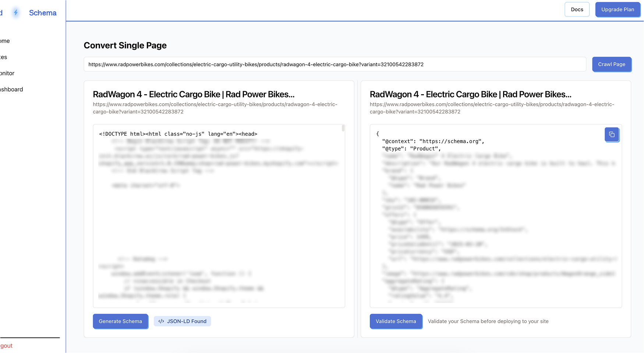Log out via the sidebar Logout link
The image size is (644, 353).
point(7,346)
